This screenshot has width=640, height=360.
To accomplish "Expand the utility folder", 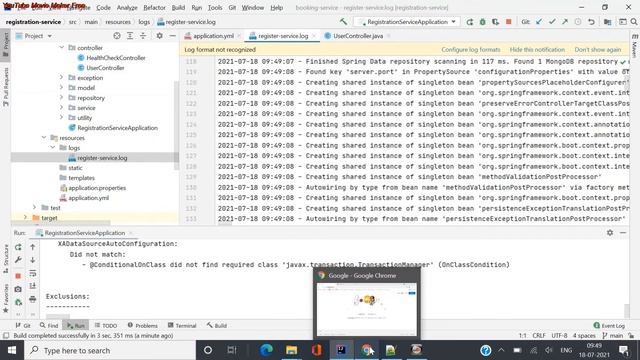I will click(x=62, y=117).
